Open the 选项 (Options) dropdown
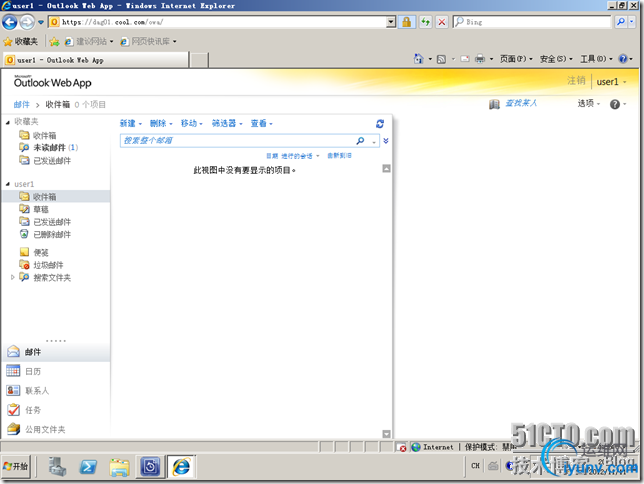Image resolution: width=644 pixels, height=484 pixels. pos(589,104)
